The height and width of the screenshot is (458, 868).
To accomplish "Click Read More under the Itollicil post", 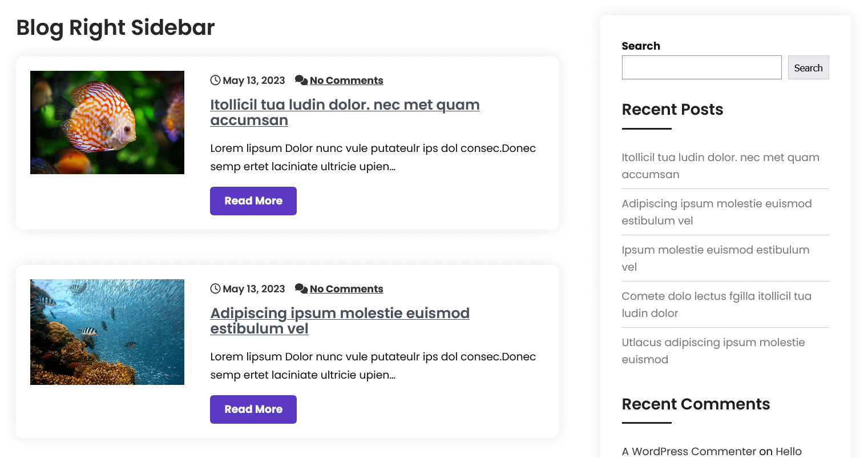I will coord(253,201).
